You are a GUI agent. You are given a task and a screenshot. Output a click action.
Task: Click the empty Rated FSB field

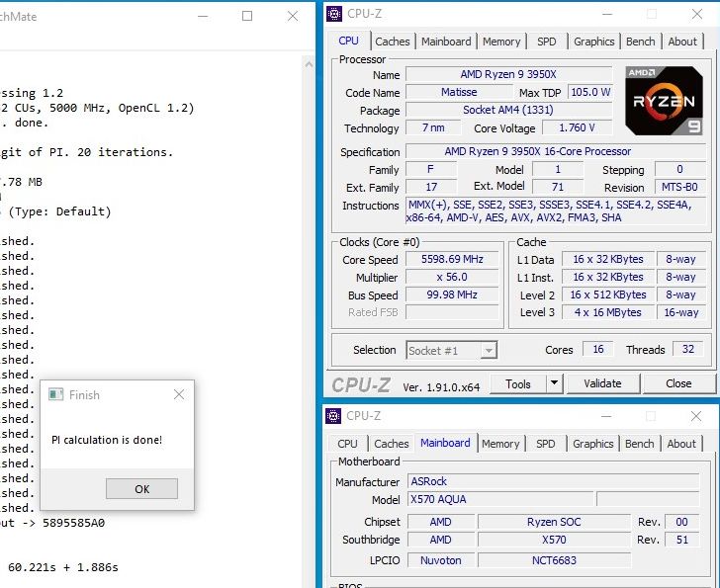452,313
